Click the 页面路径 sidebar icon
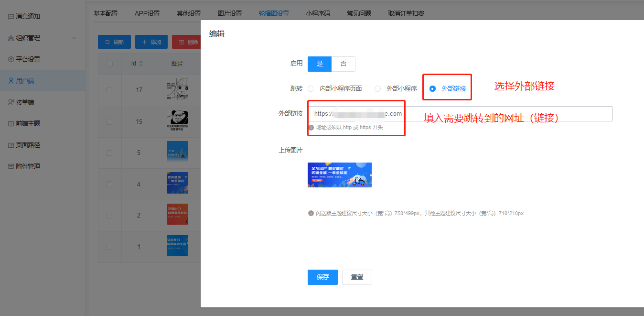Screen dimensions: 644x316 pyautogui.click(x=11, y=145)
